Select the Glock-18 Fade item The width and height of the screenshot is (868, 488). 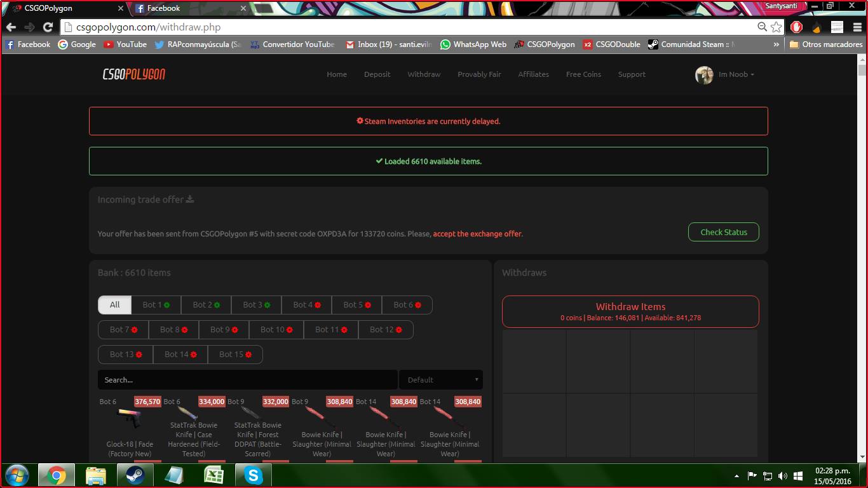pos(129,427)
